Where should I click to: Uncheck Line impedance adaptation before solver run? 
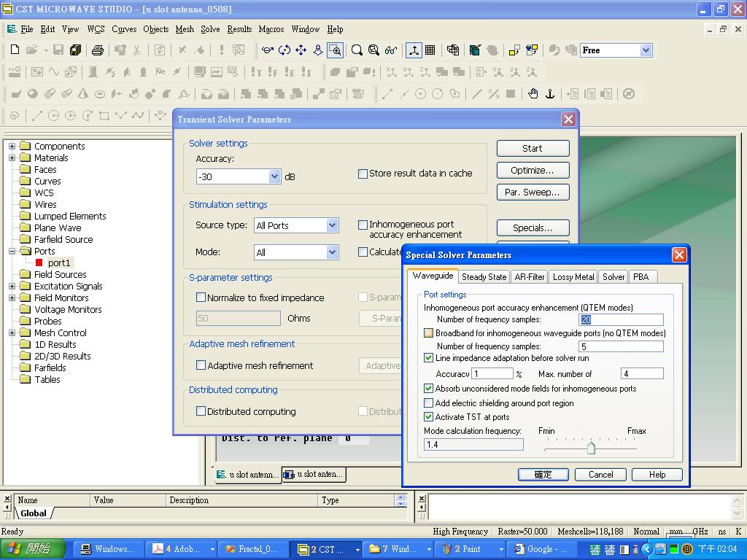point(428,357)
